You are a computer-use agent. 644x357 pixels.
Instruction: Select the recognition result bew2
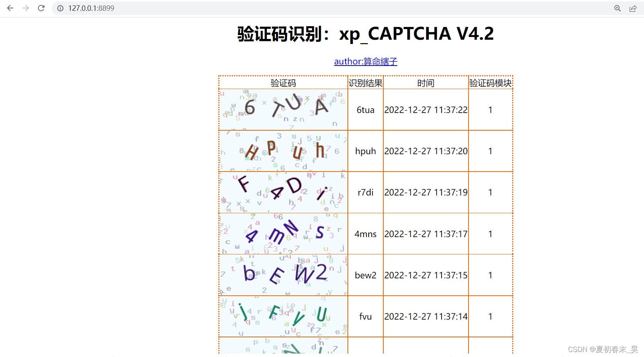tap(366, 275)
